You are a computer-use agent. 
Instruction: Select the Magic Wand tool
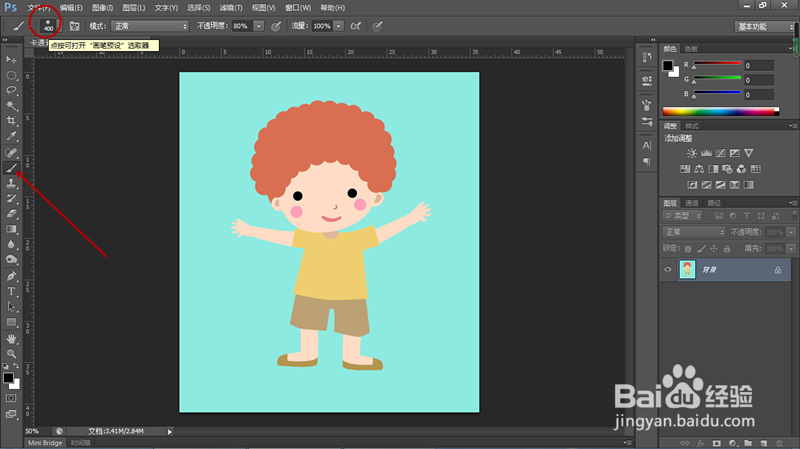[11, 106]
